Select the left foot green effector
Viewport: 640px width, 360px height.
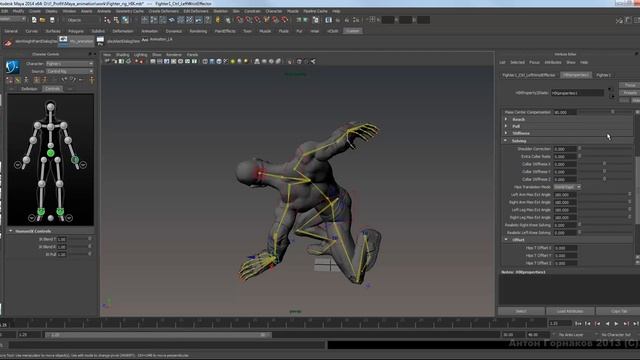point(60,211)
